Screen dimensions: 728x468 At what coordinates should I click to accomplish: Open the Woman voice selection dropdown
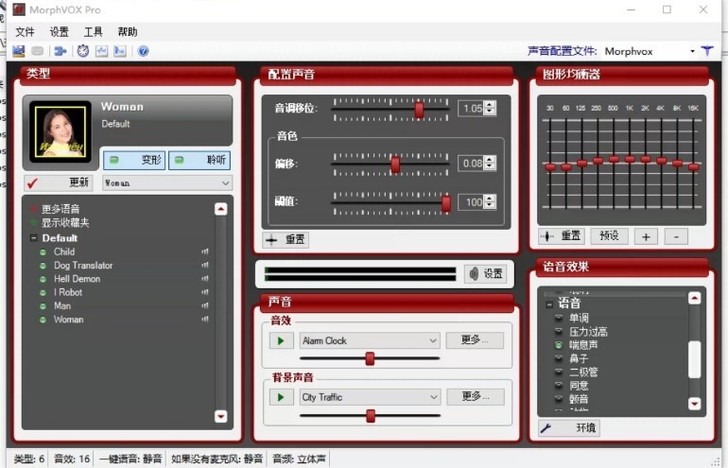tap(167, 183)
